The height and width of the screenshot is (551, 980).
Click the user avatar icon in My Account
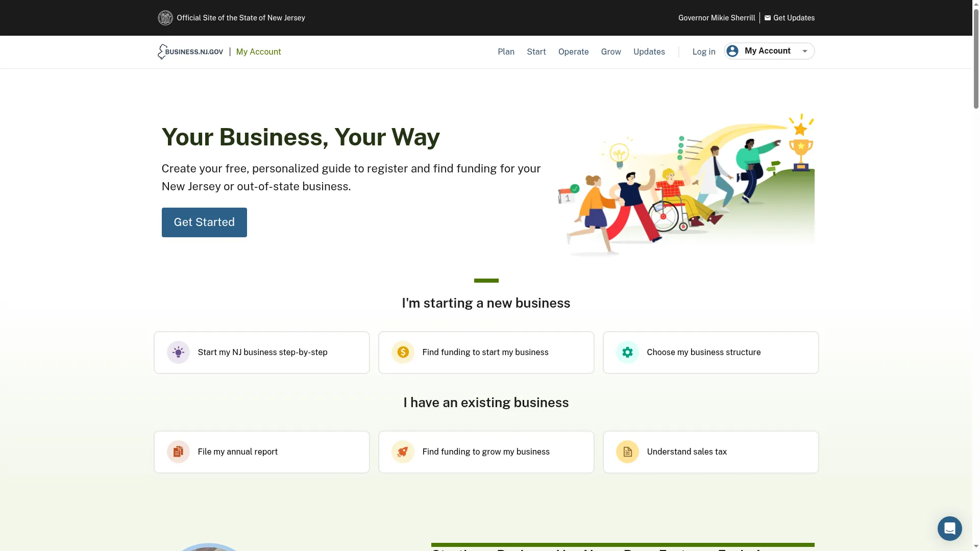click(732, 51)
